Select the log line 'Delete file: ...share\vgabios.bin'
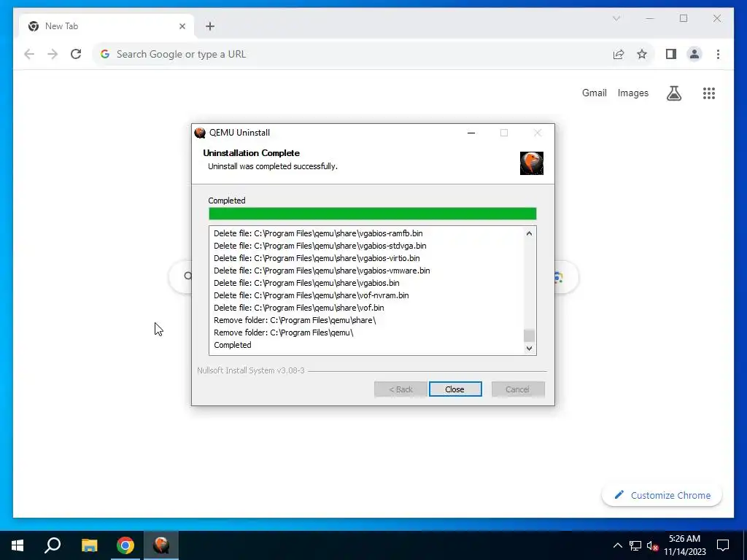Image resolution: width=747 pixels, height=560 pixels. point(306,283)
